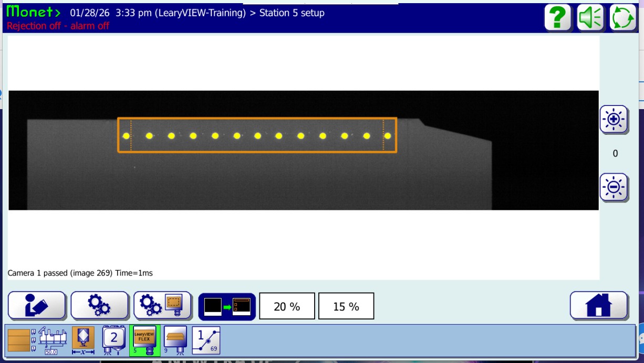644x363 pixels.
Task: Open the manual reader icon button
Action: click(x=37, y=306)
